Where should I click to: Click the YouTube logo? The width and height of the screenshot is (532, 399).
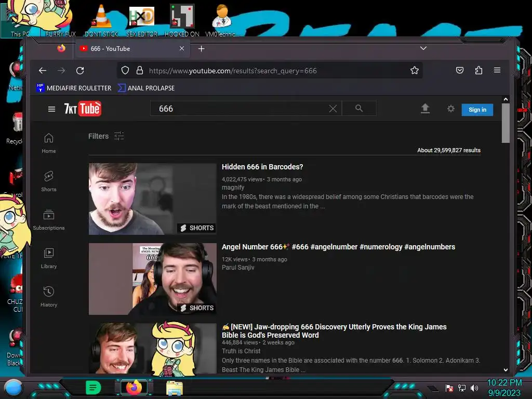[83, 109]
